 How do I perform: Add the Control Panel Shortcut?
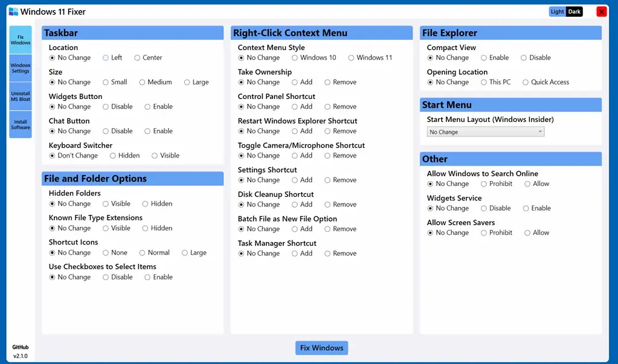(x=302, y=106)
